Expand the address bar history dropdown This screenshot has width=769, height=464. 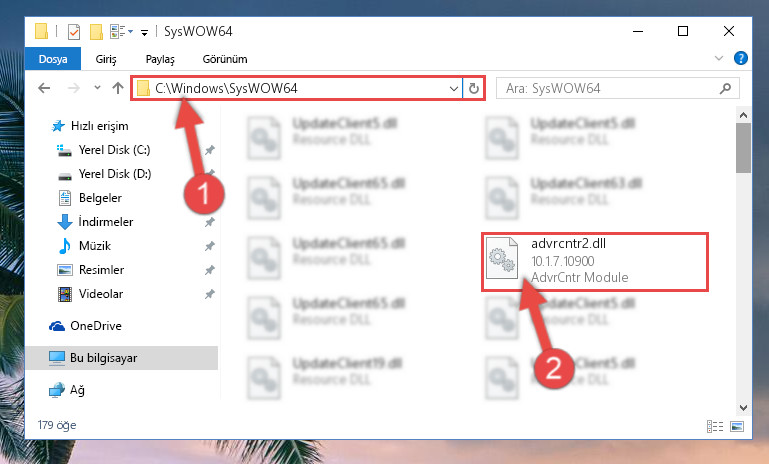pos(454,89)
